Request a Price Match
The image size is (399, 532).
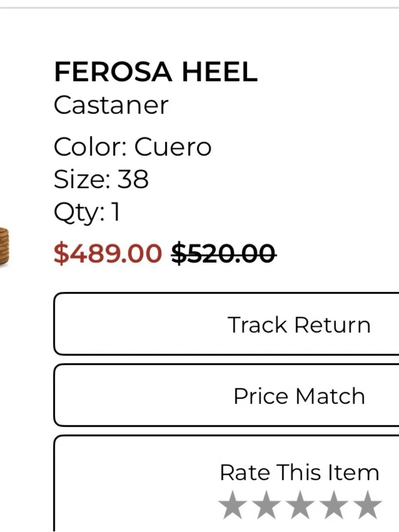tap(226, 395)
